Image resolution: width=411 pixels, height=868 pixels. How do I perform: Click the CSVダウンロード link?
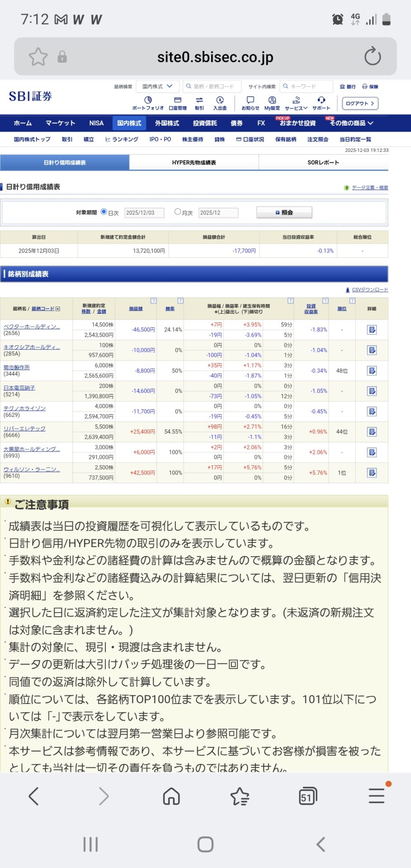[369, 290]
